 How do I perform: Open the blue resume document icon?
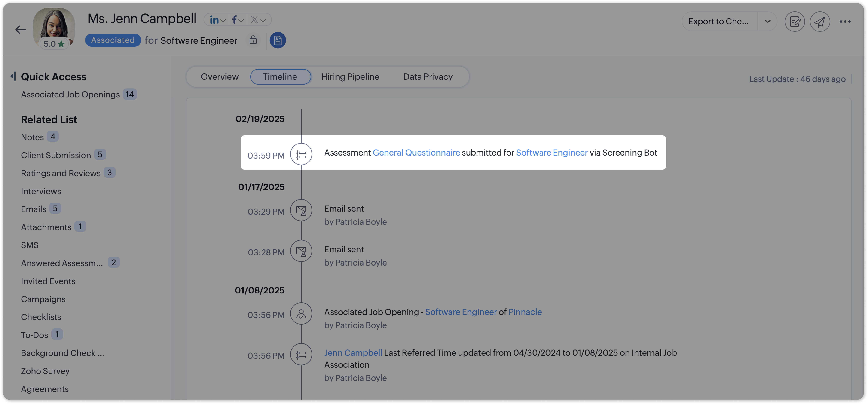pyautogui.click(x=278, y=40)
